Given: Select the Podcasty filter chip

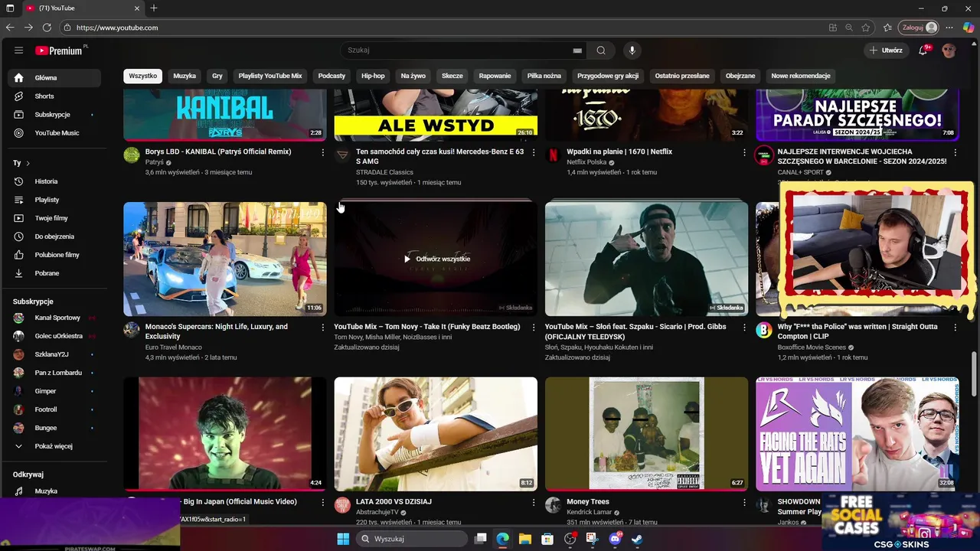Looking at the screenshot, I should point(332,76).
